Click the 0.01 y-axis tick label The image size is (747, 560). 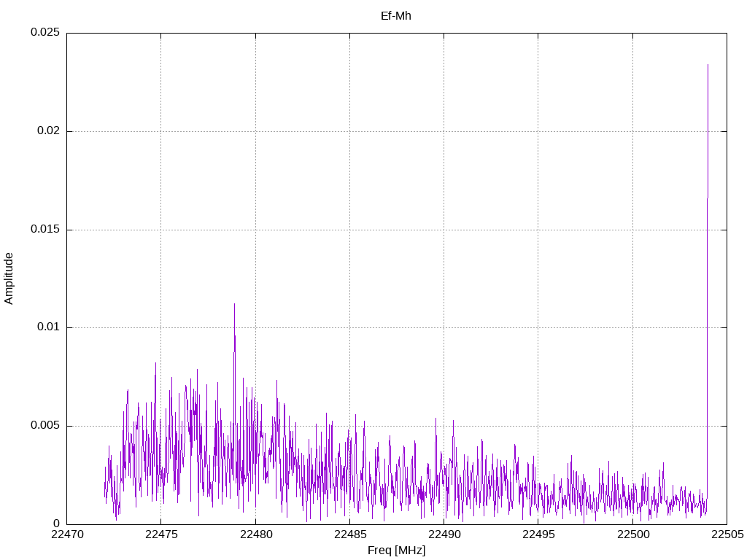[47, 327]
